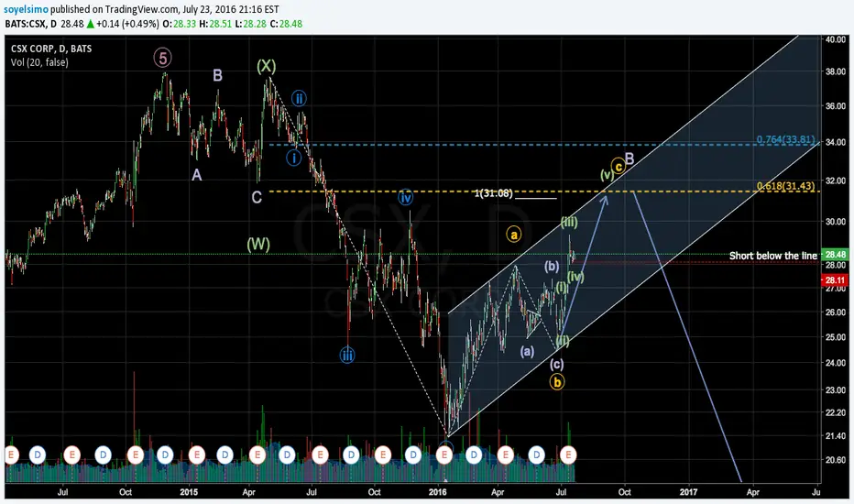Screen dimensions: 854x504
Task: Click the 2015 time axis label
Action: (189, 492)
